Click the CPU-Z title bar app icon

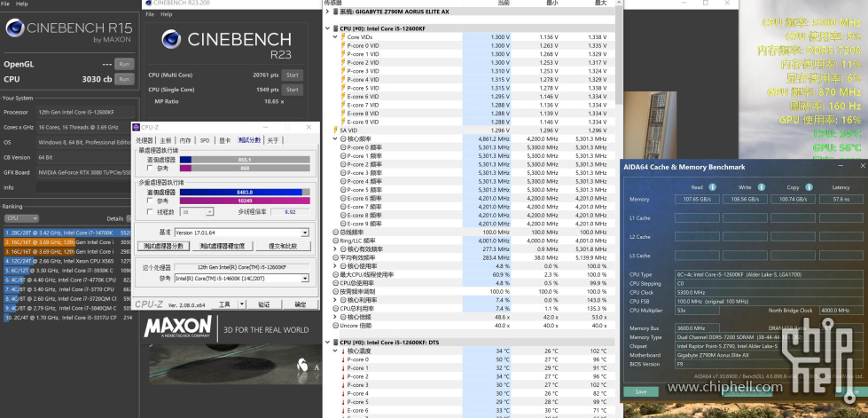point(137,127)
